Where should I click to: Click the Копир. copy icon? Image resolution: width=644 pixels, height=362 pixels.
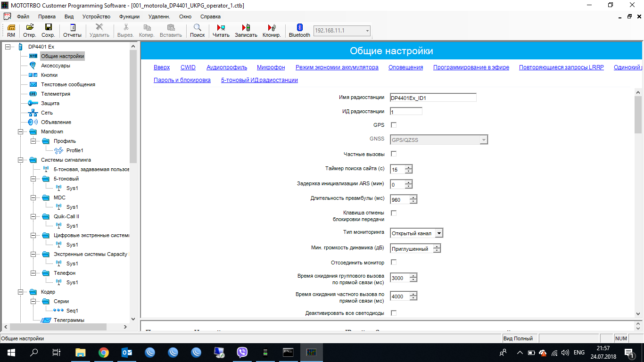point(147,31)
